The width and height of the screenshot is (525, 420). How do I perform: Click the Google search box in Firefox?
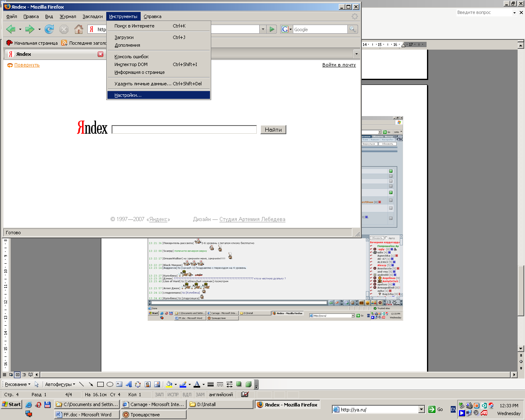320,30
